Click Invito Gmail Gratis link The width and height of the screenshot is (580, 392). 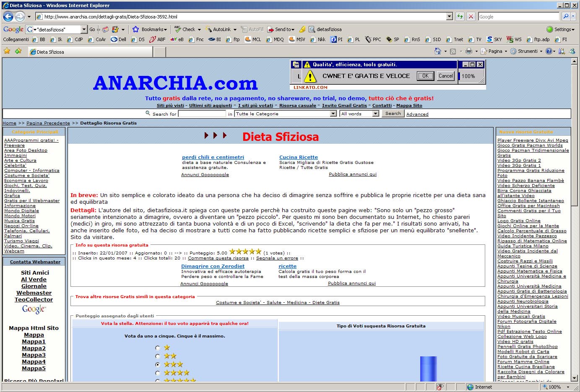pyautogui.click(x=344, y=106)
